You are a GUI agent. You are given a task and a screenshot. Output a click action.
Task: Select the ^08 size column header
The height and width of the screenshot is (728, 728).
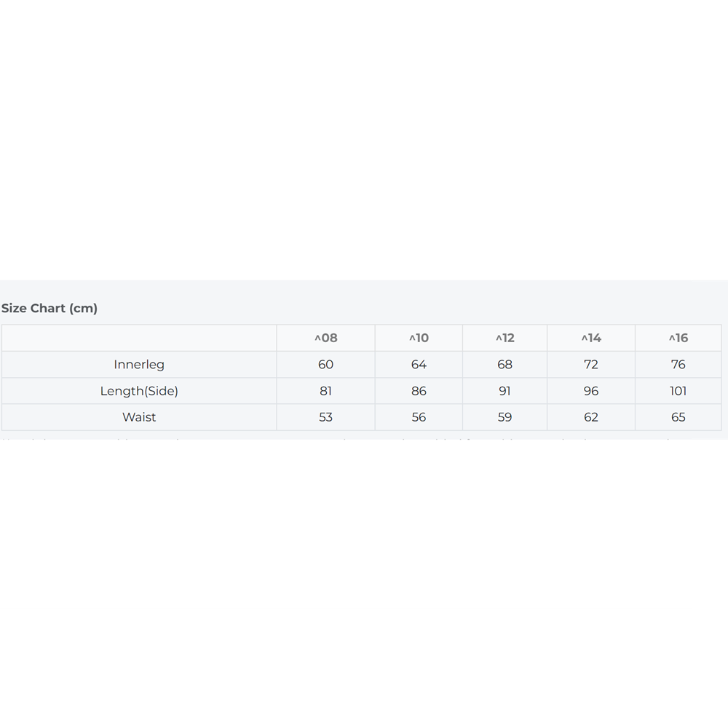pyautogui.click(x=326, y=338)
